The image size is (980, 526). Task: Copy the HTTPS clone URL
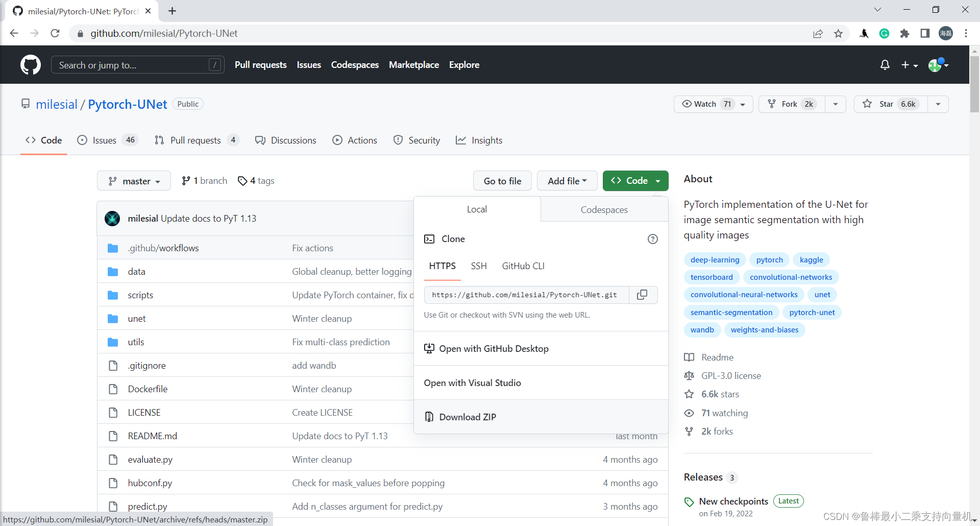point(643,295)
